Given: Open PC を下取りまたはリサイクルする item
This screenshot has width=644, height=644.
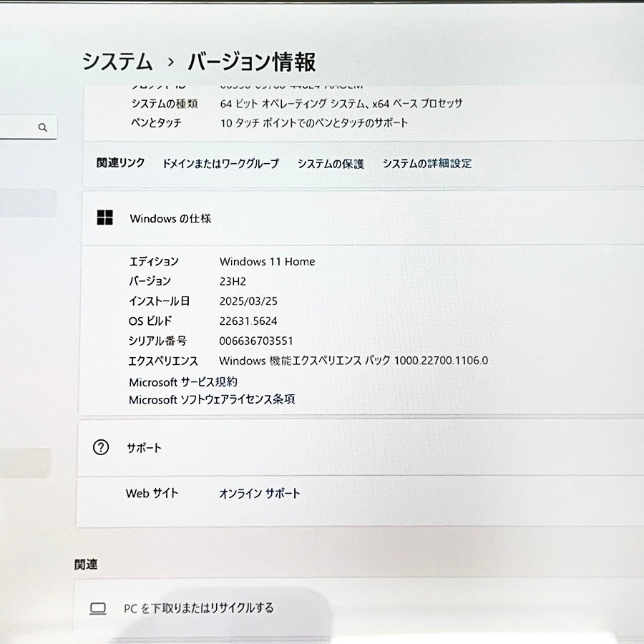Looking at the screenshot, I should 359,608.
